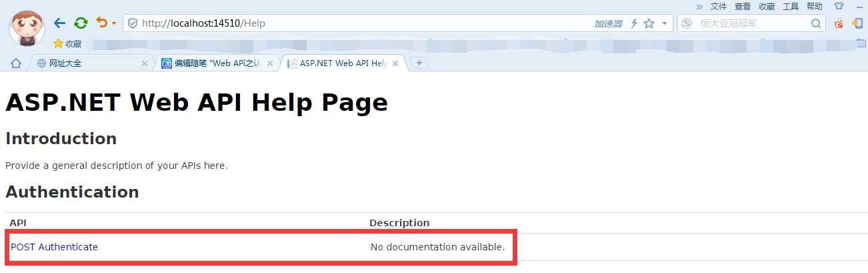This screenshot has height=273, width=868.
Task: Expand the toolbar overflow chevron »
Action: coord(699,6)
